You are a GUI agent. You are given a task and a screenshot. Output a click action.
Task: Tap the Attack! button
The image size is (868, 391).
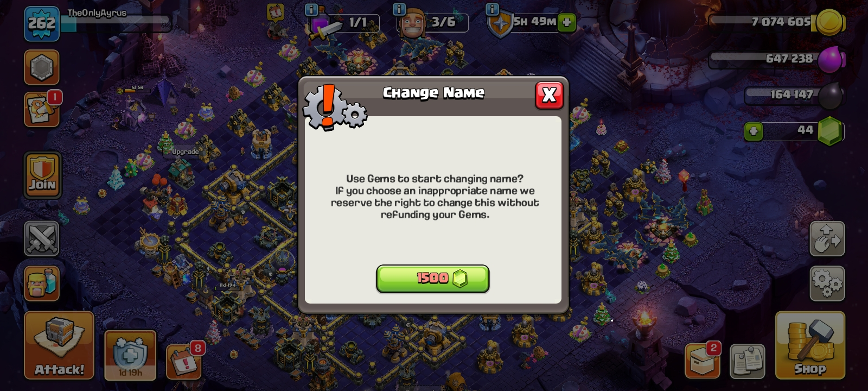pyautogui.click(x=59, y=345)
